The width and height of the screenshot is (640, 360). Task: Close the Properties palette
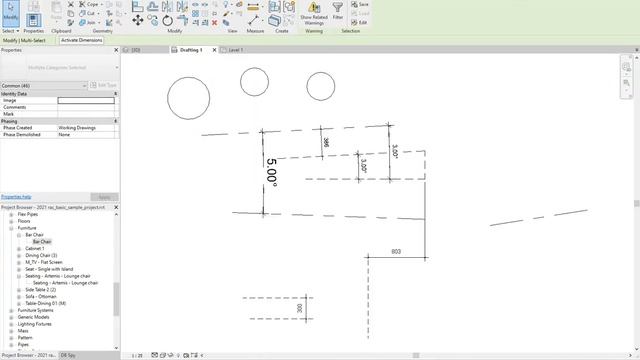pos(116,50)
